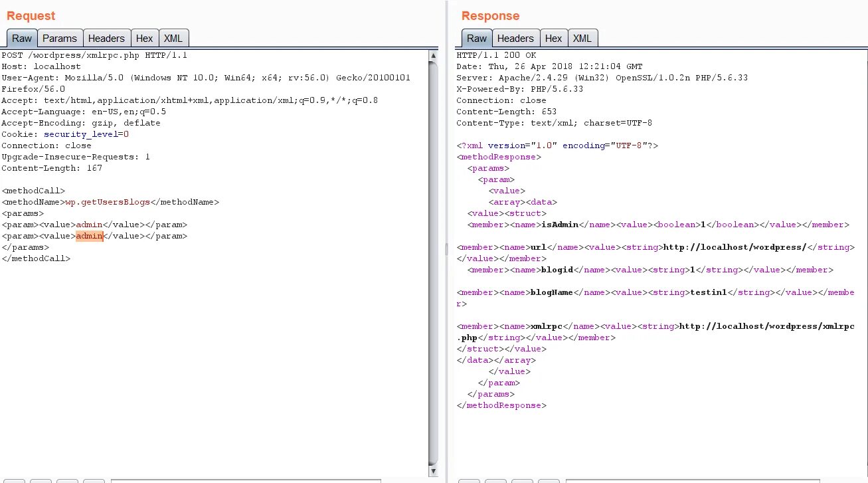Click the opening <methodCall> tag line
The image size is (868, 483).
pyautogui.click(x=33, y=191)
